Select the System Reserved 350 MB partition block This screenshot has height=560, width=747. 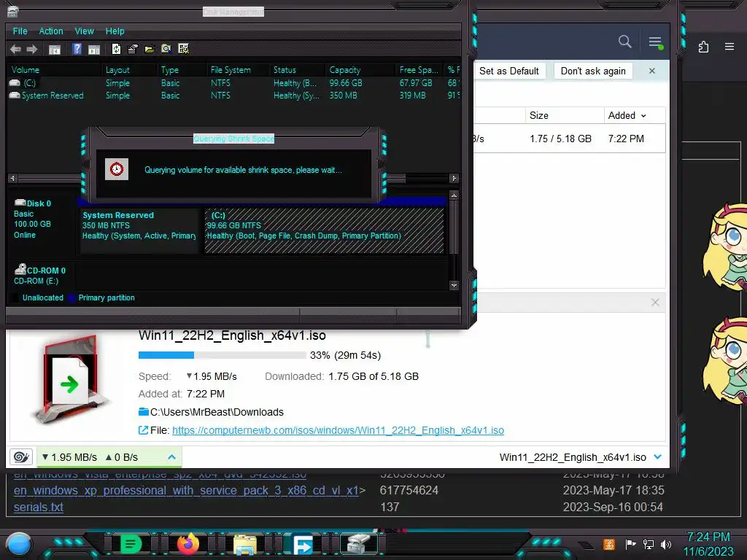[139, 230]
